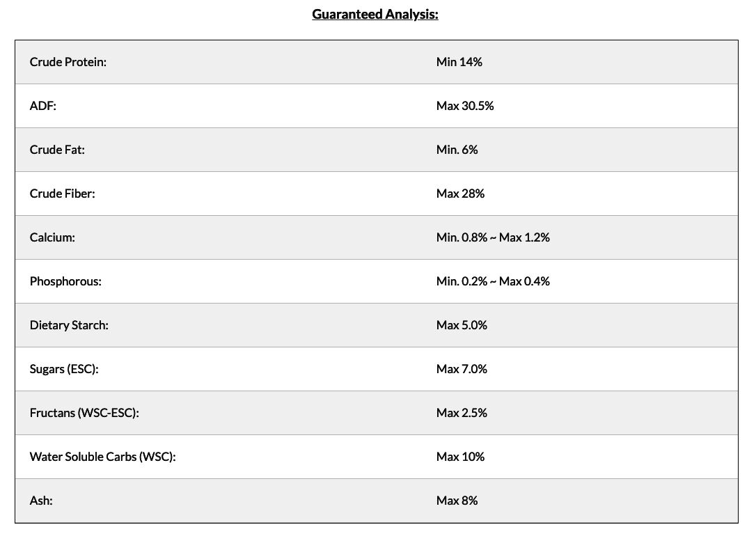756x534 pixels.
Task: Select the Calcium row label
Action: (x=52, y=237)
